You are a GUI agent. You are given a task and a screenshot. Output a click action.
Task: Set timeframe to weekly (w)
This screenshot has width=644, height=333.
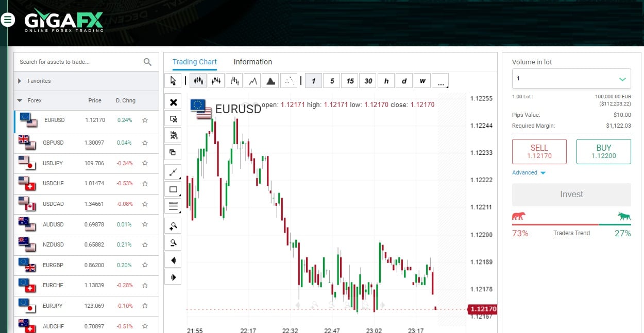[422, 81]
